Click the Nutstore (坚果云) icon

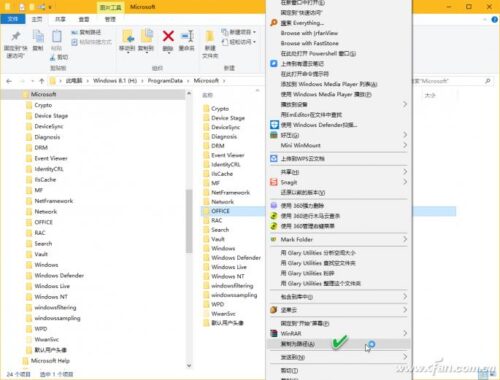click(274, 310)
